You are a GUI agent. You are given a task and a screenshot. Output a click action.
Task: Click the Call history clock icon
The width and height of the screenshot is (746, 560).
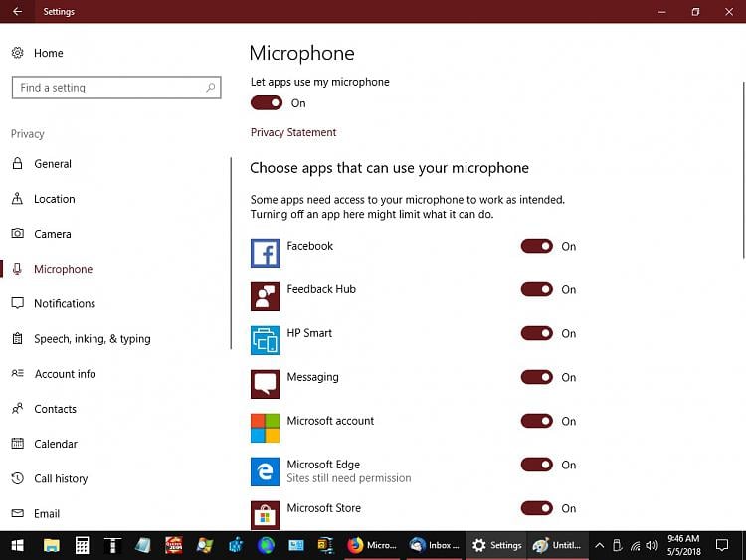[18, 478]
